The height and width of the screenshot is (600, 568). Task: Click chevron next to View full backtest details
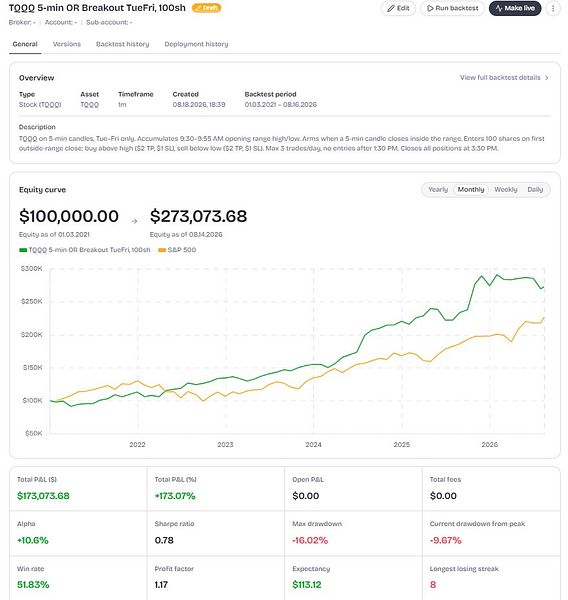tap(547, 78)
